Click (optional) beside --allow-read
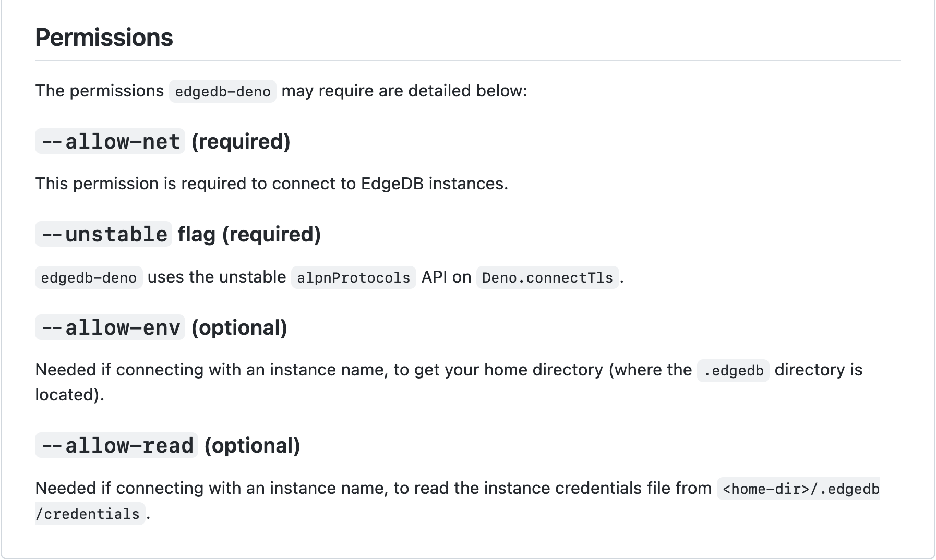936x560 pixels. click(252, 445)
